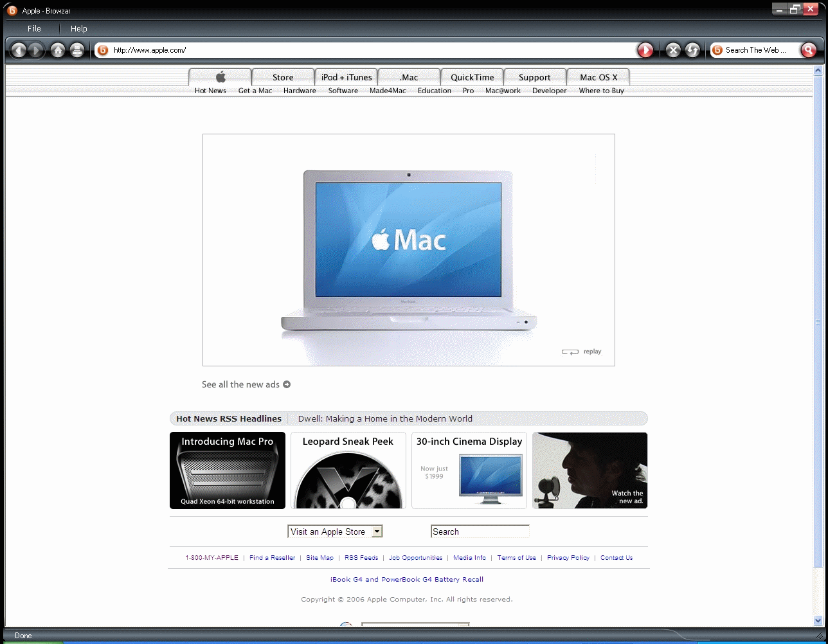Open the Privacy Policy footer link

click(568, 558)
